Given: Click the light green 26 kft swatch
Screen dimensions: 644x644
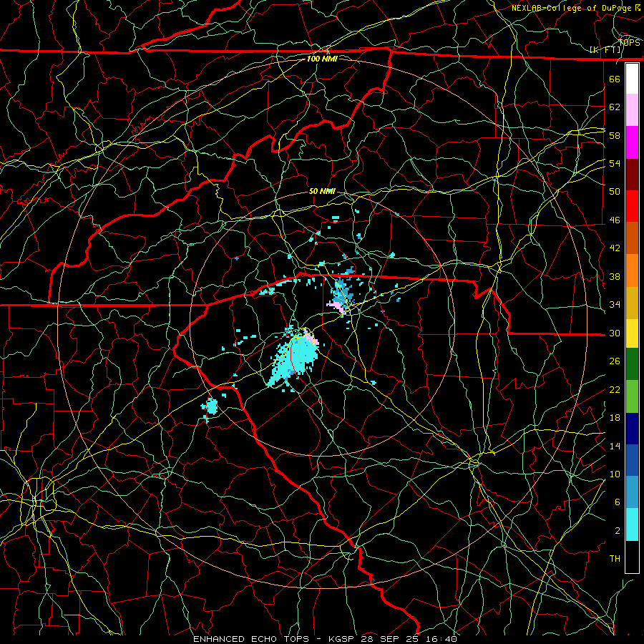Looking at the screenshot, I should click(632, 396).
